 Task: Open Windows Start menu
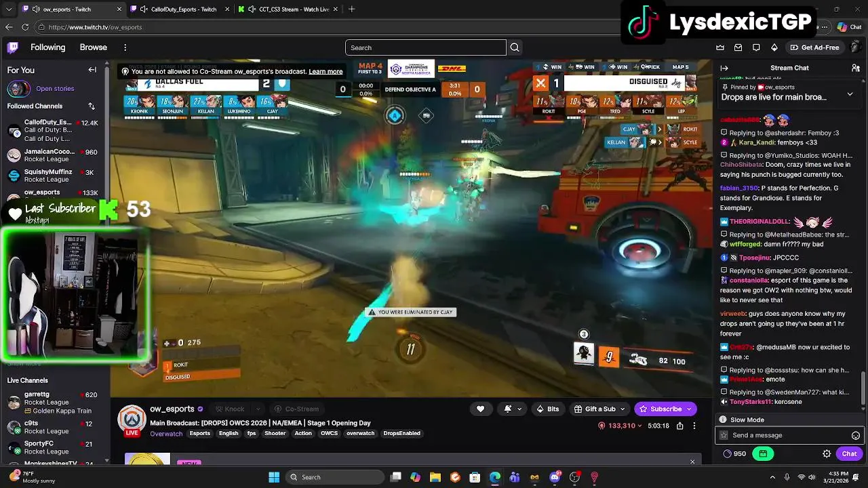click(274, 477)
